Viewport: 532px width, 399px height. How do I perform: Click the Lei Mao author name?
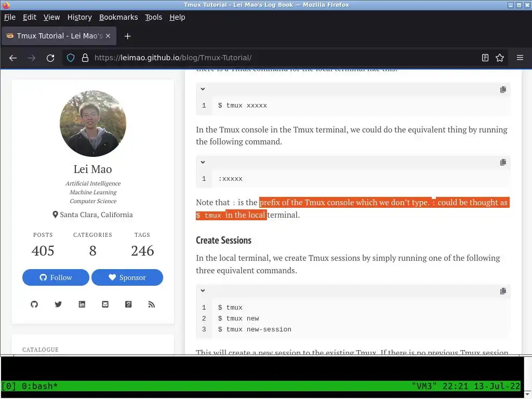pos(92,169)
